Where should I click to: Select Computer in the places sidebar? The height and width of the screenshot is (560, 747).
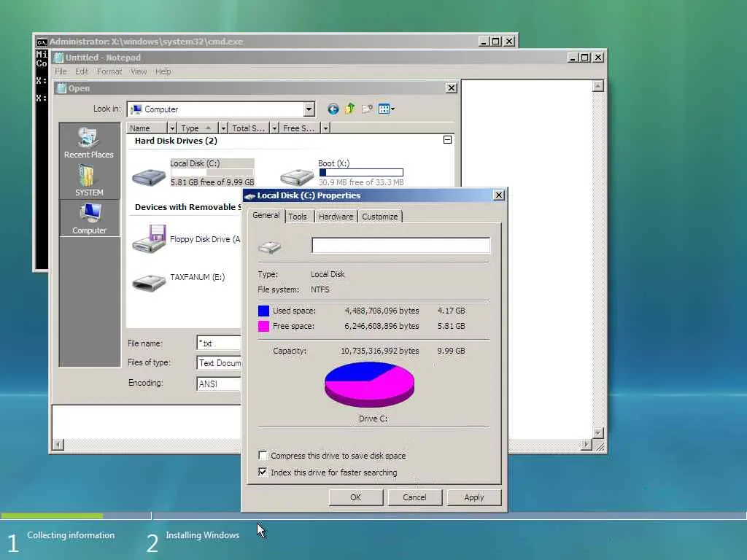click(x=89, y=219)
